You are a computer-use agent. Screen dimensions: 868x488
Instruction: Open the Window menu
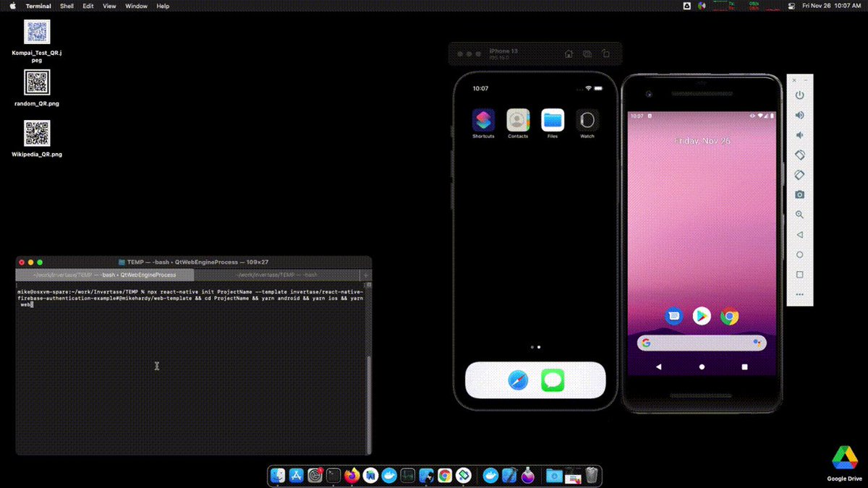136,6
